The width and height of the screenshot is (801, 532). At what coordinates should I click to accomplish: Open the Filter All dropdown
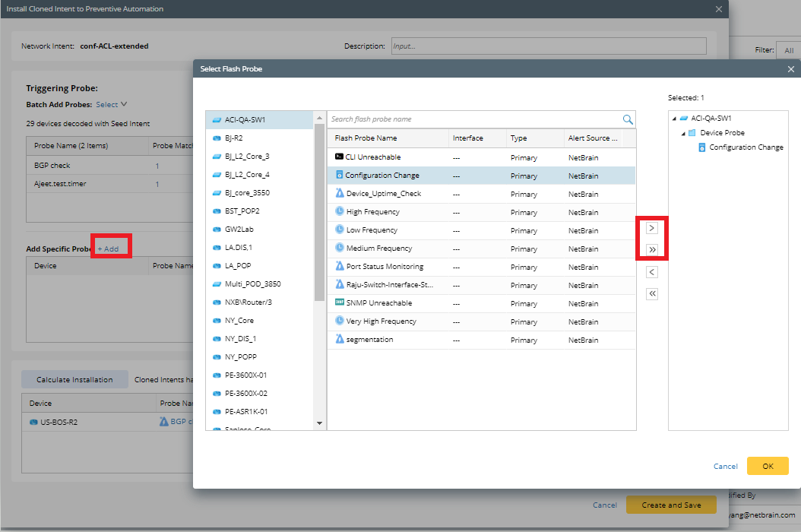tap(789, 50)
